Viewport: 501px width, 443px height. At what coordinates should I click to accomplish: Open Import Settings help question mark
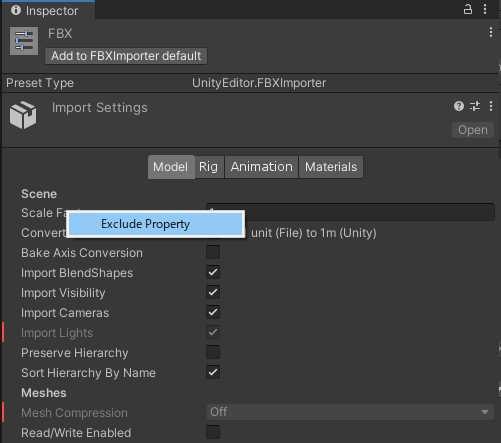459,106
